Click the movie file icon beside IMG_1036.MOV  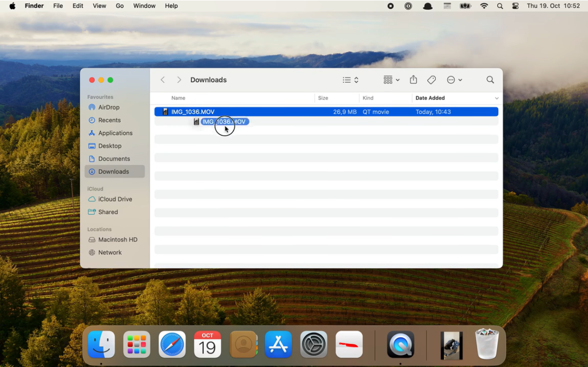[165, 112]
